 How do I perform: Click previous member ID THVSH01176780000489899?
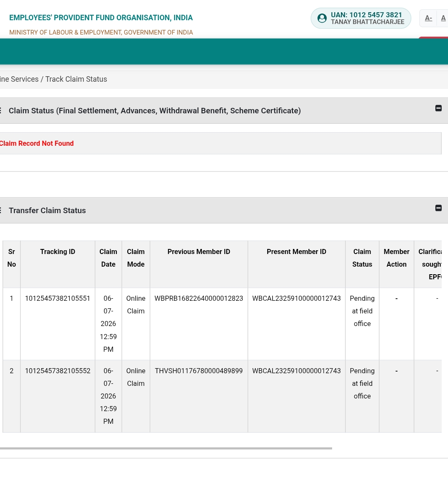click(199, 371)
